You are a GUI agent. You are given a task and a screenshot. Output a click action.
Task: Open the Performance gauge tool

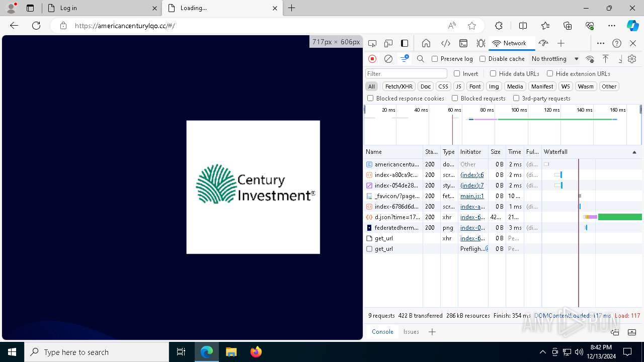pos(543,43)
